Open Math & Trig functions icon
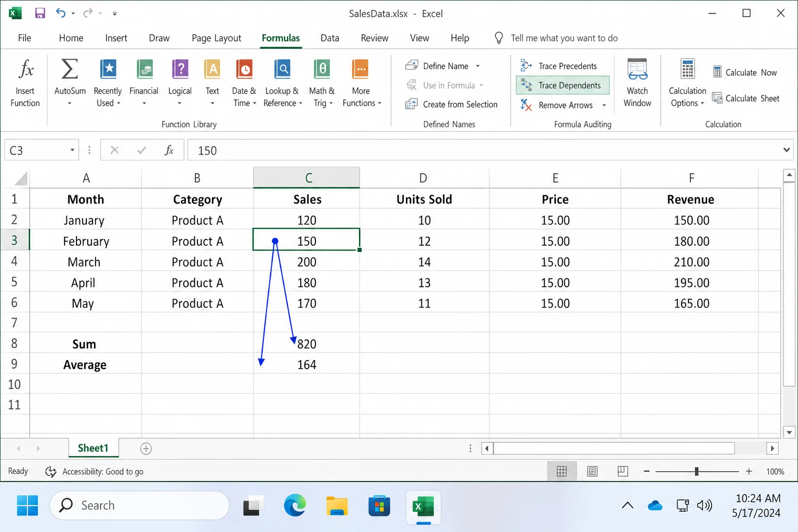 point(322,69)
